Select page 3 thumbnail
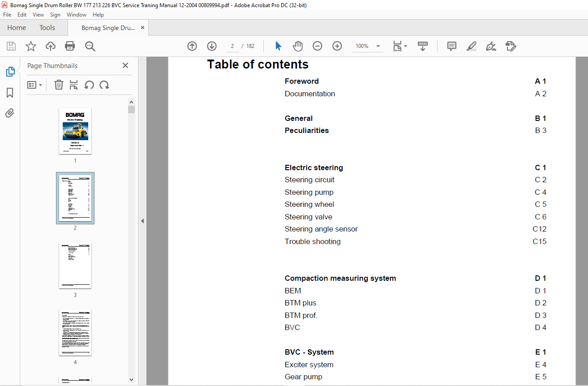Viewport: 588px width, 386px height. click(75, 266)
